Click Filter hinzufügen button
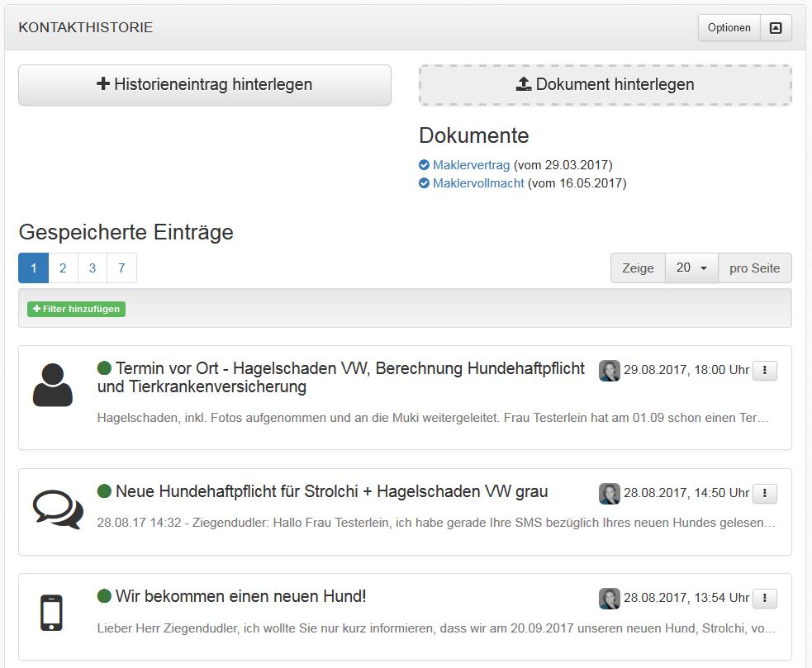The width and height of the screenshot is (812, 668). [76, 309]
